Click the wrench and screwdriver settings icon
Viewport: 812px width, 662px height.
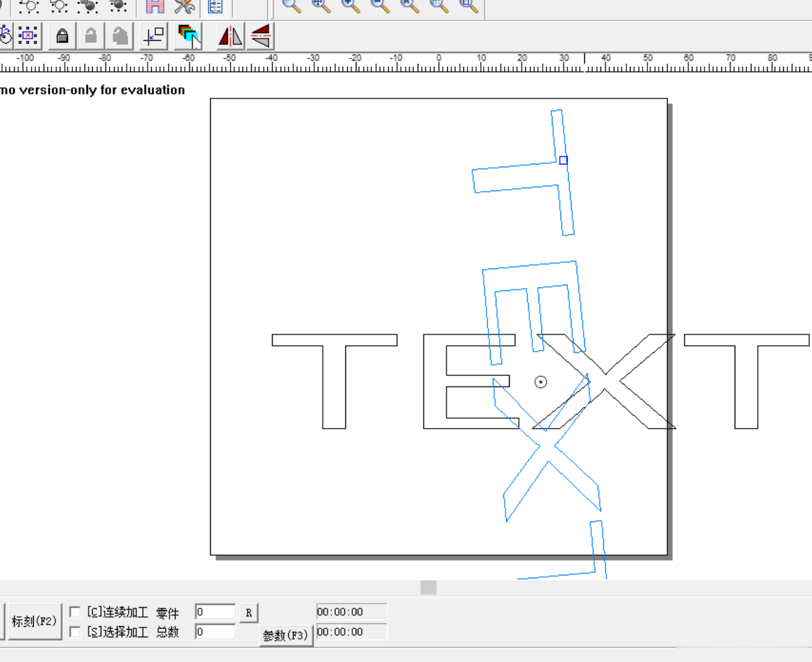pos(184,6)
